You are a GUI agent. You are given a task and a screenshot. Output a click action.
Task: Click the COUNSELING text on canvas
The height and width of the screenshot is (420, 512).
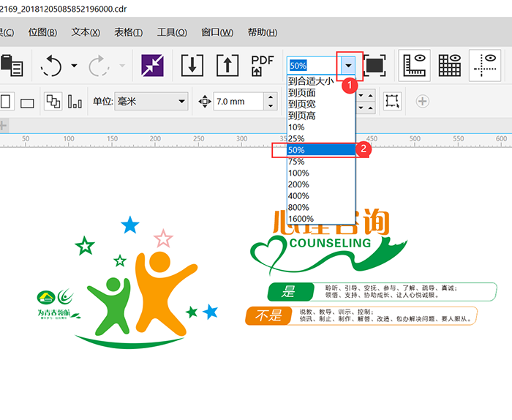330,243
